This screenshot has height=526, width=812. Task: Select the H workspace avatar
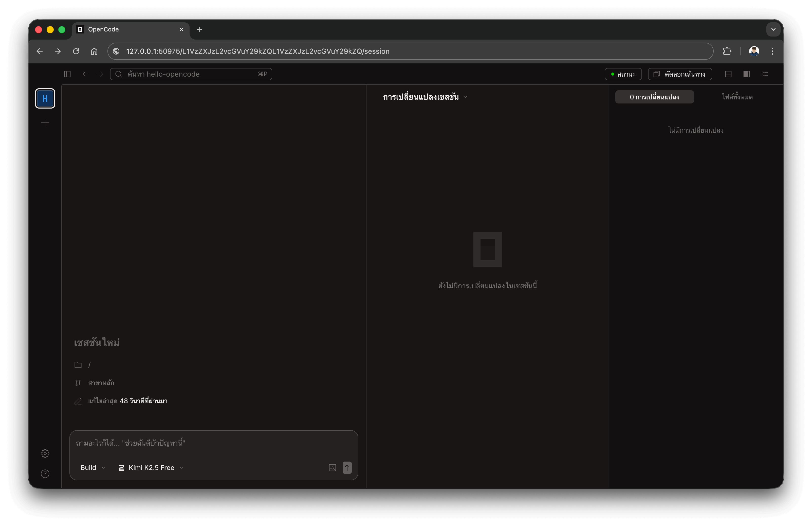(45, 98)
